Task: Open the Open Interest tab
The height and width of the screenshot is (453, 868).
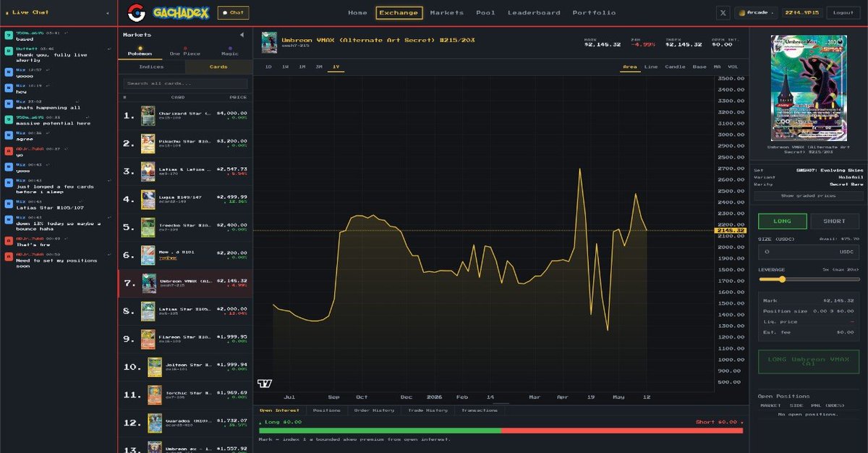Action: coord(278,410)
